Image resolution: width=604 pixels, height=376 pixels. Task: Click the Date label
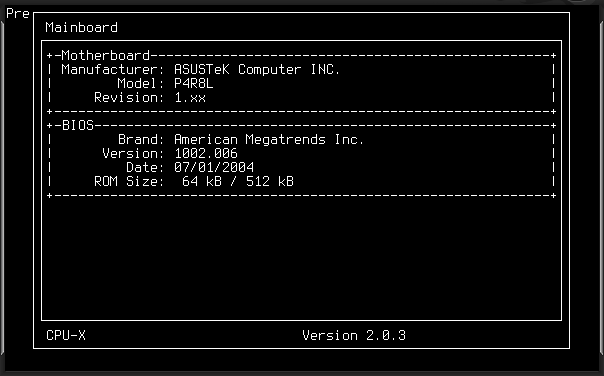pos(145,168)
